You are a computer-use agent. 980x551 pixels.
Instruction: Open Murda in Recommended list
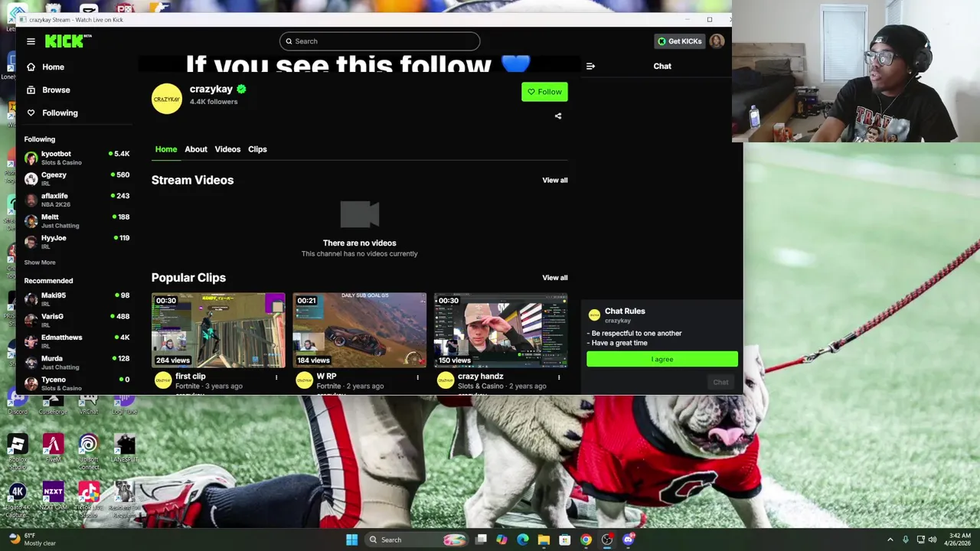77,363
